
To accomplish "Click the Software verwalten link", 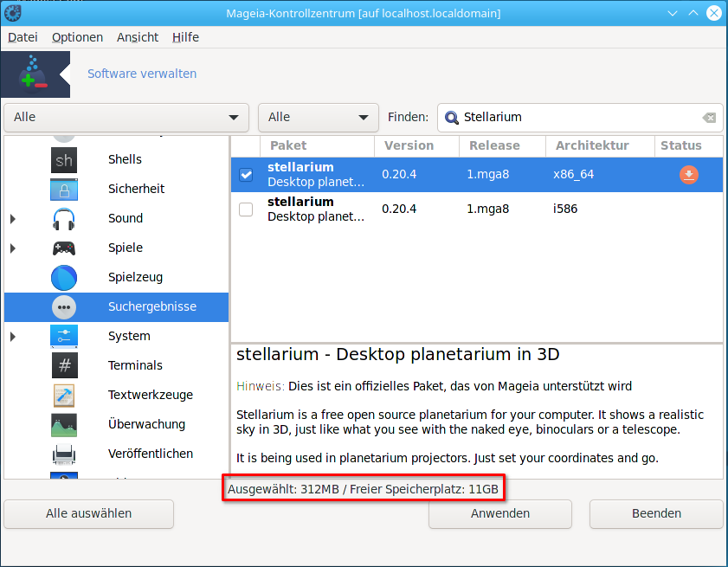I will 142,74.
